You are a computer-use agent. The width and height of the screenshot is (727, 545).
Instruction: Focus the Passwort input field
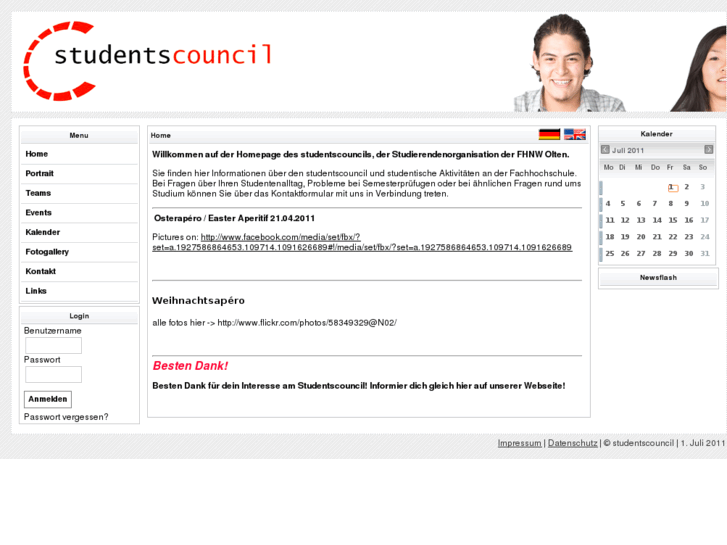pyautogui.click(x=53, y=375)
